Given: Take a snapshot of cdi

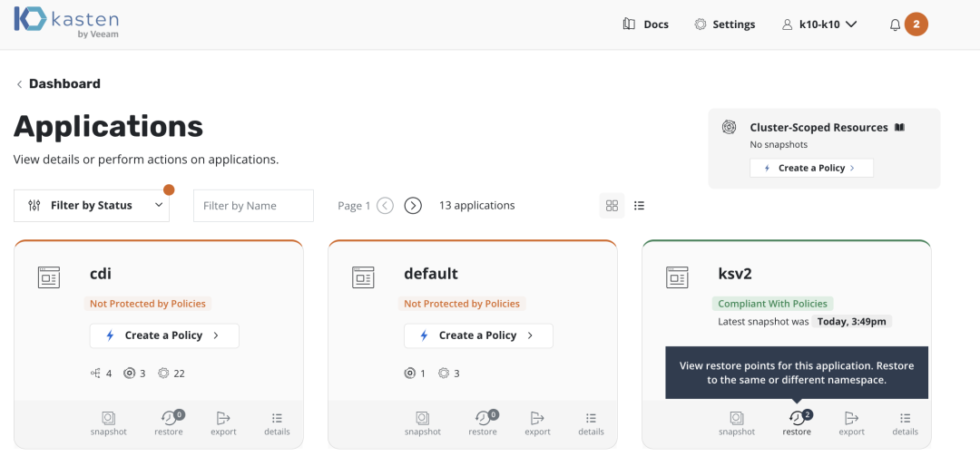Looking at the screenshot, I should (x=108, y=422).
